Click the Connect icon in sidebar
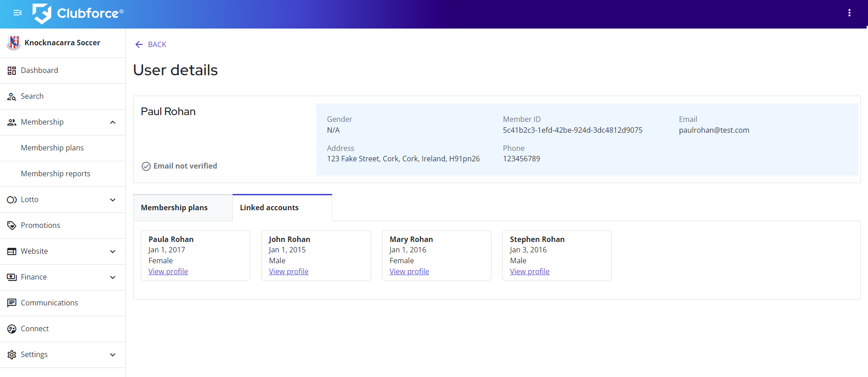 tap(12, 329)
